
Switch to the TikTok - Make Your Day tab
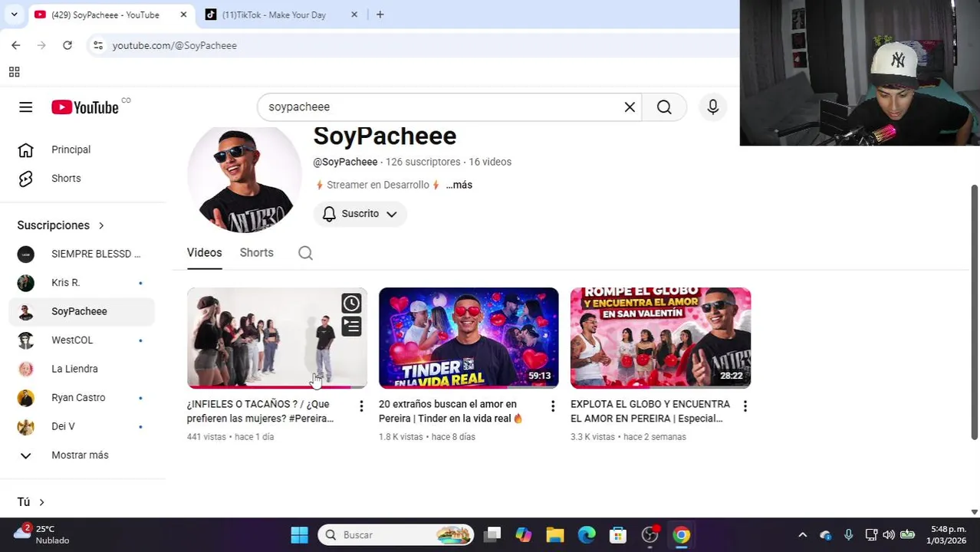point(273,15)
